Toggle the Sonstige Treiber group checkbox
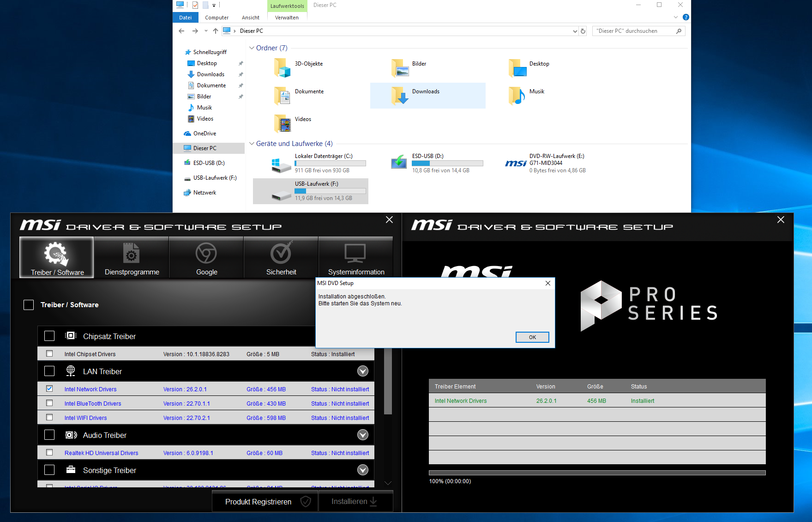Viewport: 812px width, 522px height. click(49, 470)
